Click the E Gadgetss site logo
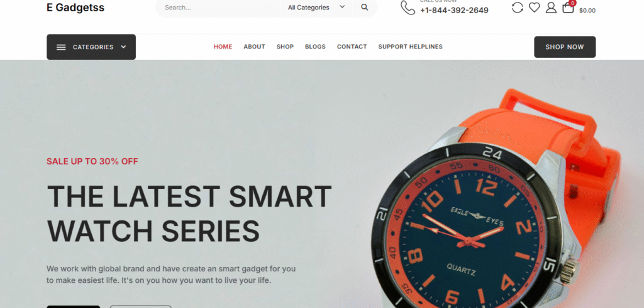Screen dimensions: 644x308 pyautogui.click(x=75, y=8)
